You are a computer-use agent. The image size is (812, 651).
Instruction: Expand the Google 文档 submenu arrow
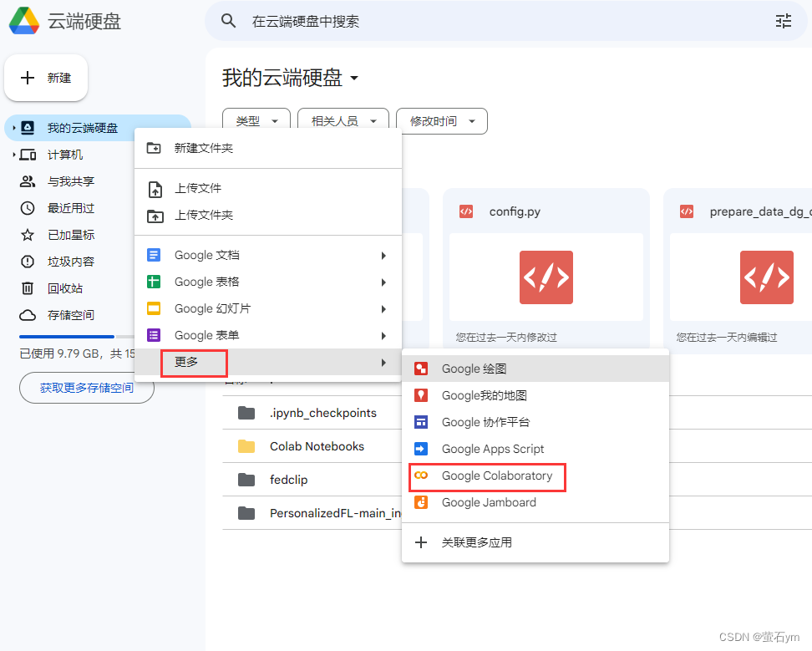click(383, 255)
